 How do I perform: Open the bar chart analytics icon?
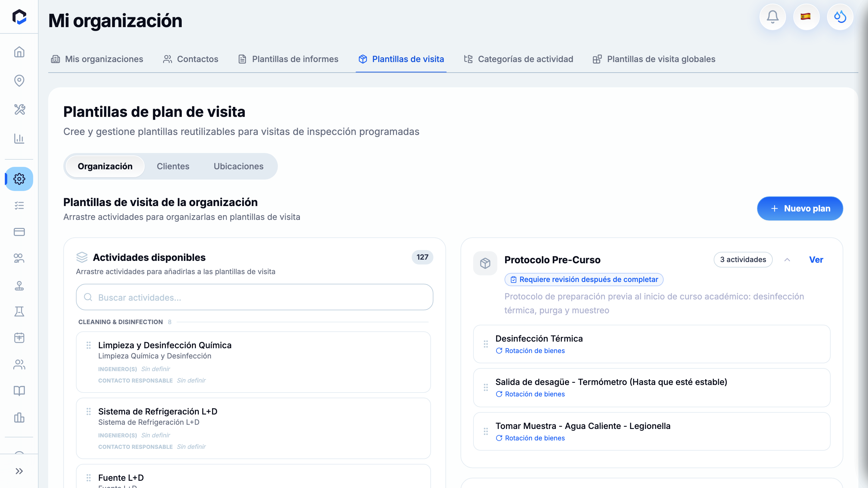click(19, 139)
